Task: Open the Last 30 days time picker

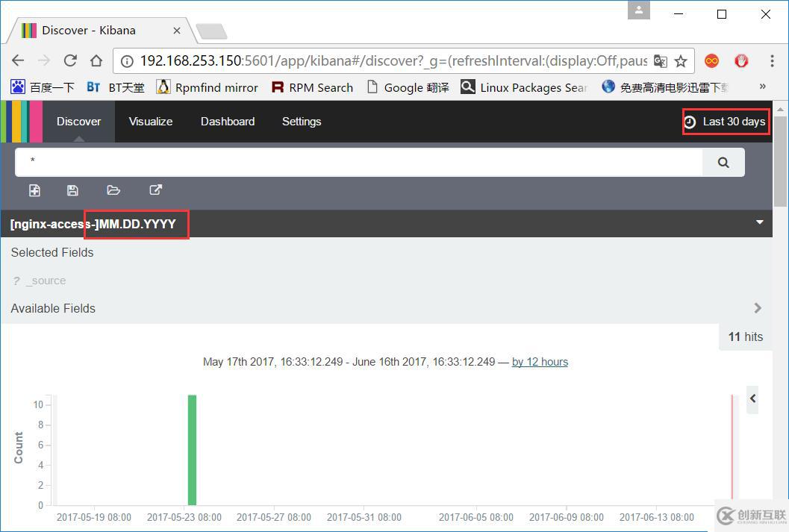Action: click(726, 122)
